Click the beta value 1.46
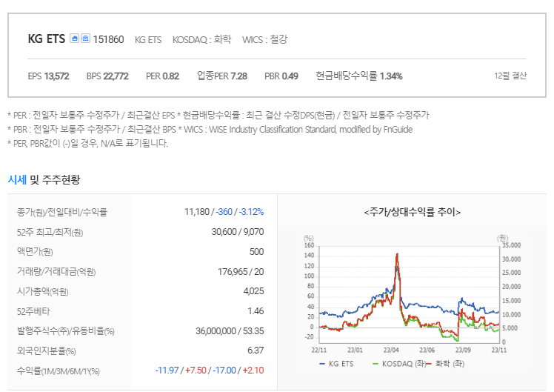 [256, 311]
